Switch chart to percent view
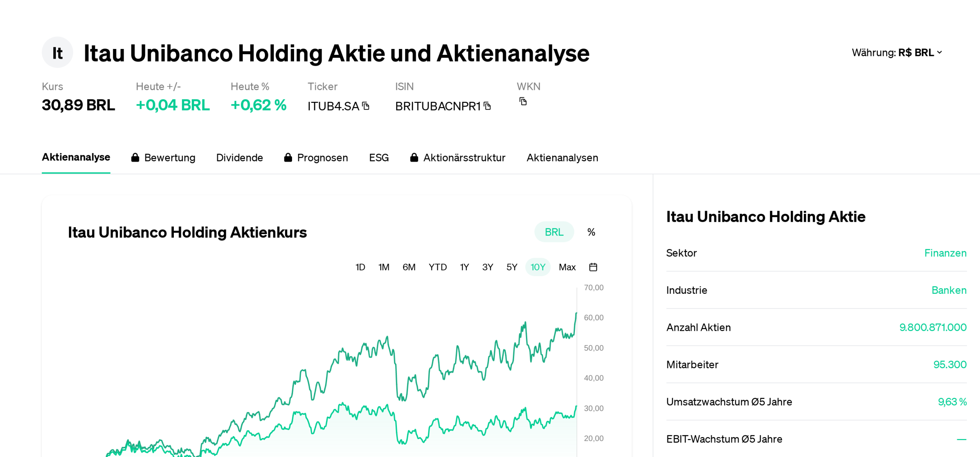The image size is (980, 457). point(591,232)
